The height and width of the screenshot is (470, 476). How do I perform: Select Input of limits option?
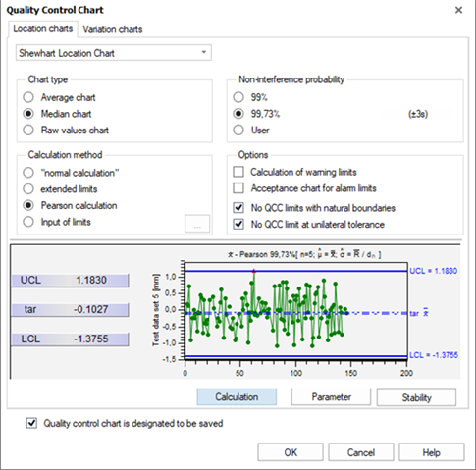click(x=28, y=222)
